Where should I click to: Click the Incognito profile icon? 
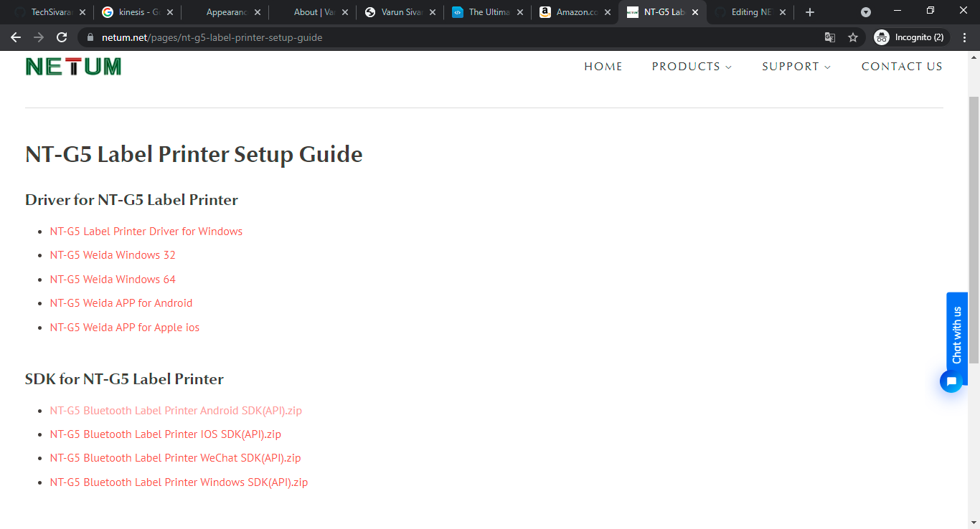point(881,37)
